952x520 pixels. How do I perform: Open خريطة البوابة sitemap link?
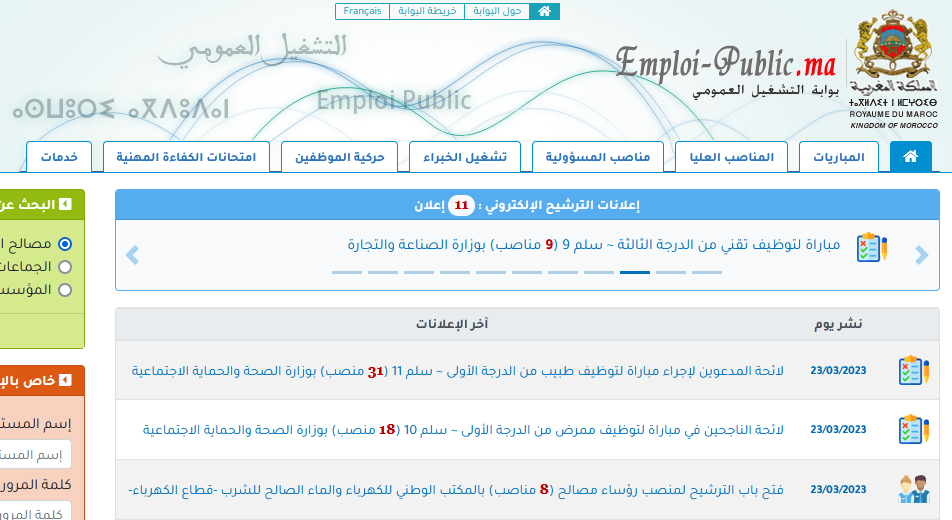click(x=427, y=12)
